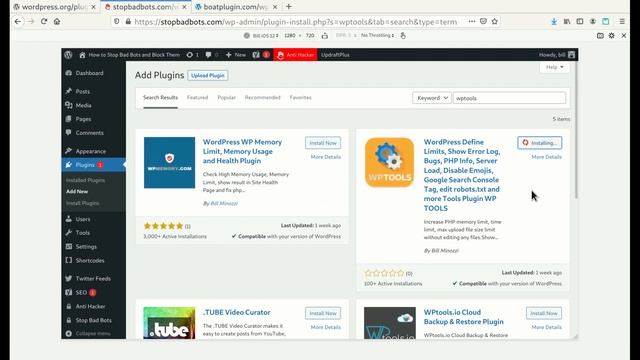
Task: Open Settings in sidebar
Action: (x=86, y=247)
